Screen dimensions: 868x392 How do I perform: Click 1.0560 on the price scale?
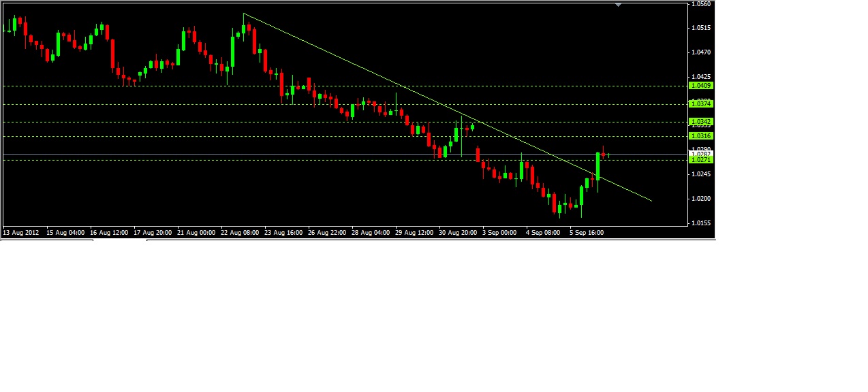(x=701, y=4)
